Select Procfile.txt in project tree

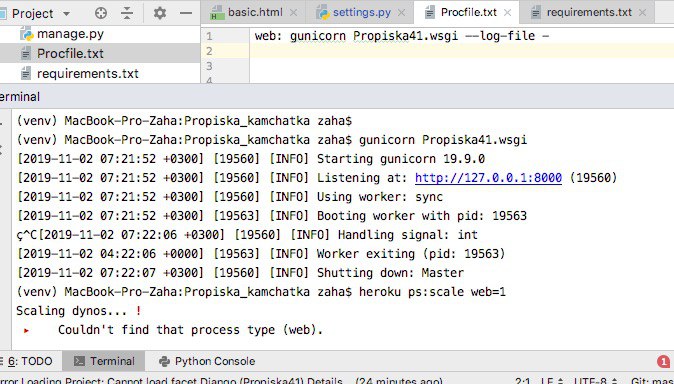tap(70, 54)
